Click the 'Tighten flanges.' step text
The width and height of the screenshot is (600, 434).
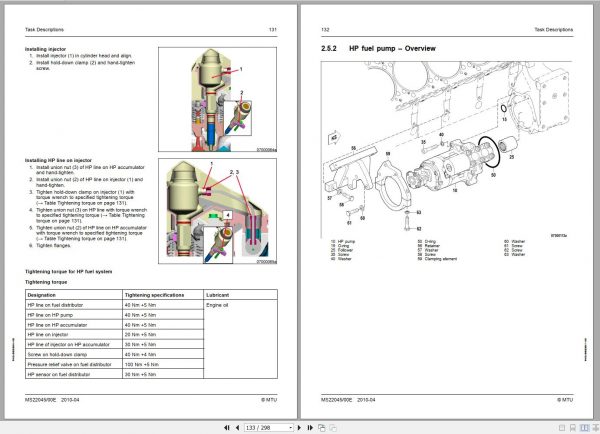click(x=54, y=246)
